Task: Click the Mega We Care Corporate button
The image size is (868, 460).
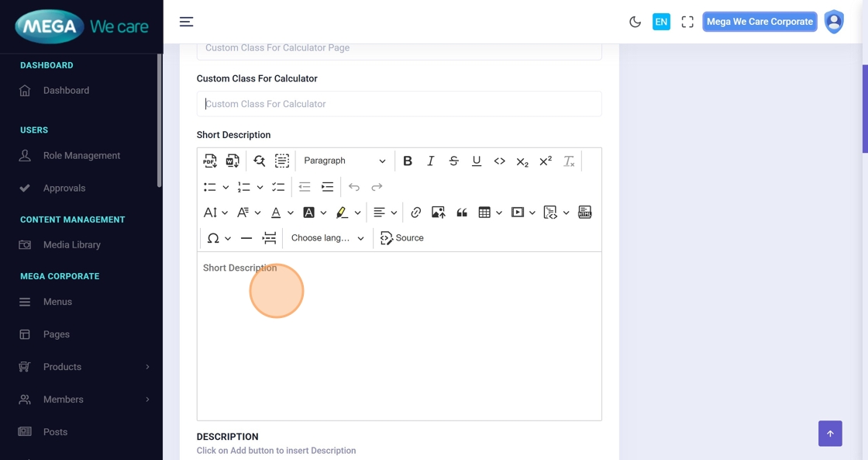Action: 759,22
